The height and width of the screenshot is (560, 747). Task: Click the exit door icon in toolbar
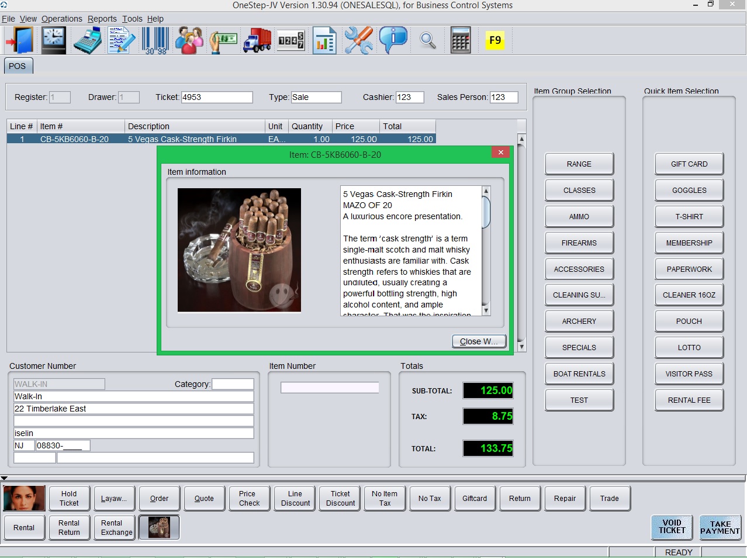click(19, 41)
